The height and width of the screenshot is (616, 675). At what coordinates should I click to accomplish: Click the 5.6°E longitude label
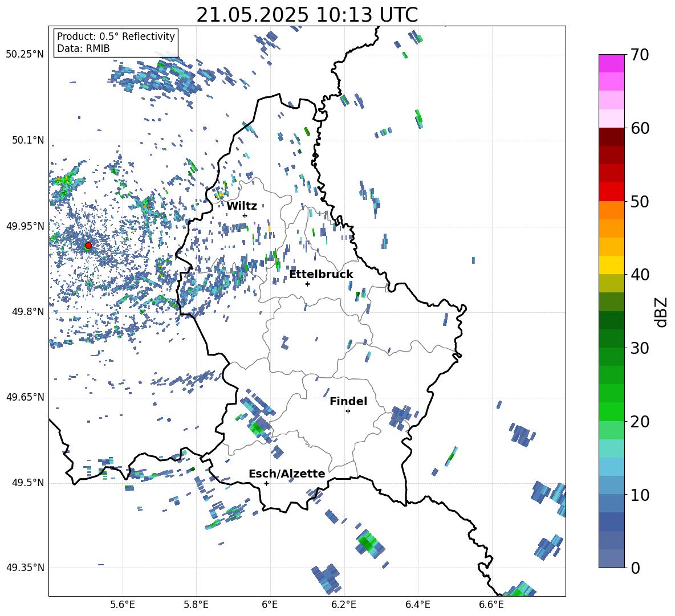coord(123,605)
